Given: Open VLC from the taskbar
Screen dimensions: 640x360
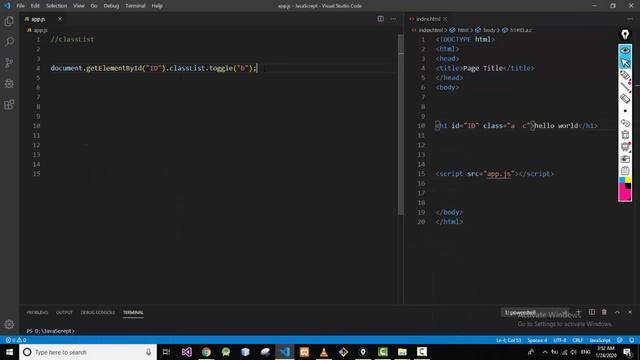Looking at the screenshot, I should [x=324, y=352].
